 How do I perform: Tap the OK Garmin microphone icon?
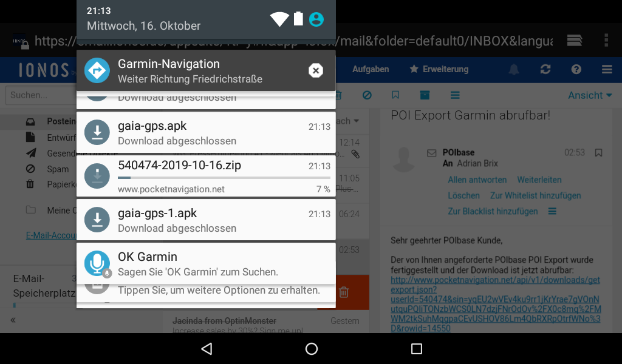[x=97, y=263]
